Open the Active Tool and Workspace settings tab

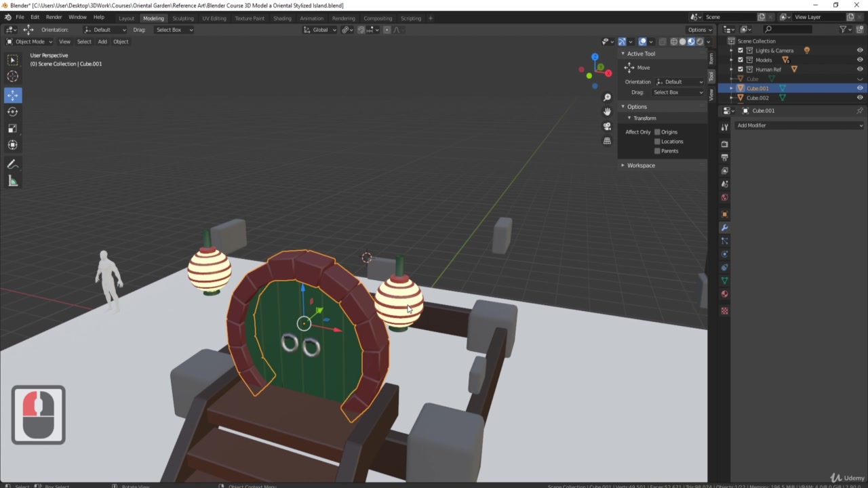click(x=725, y=127)
